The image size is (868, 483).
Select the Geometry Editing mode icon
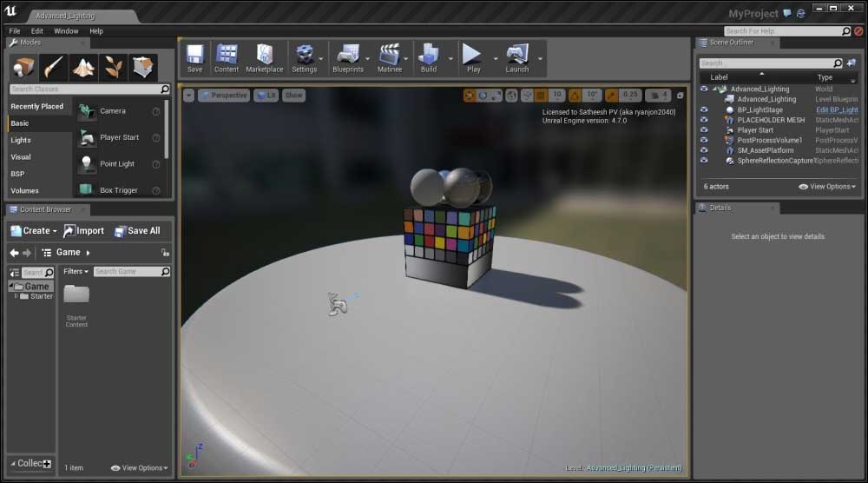point(143,68)
